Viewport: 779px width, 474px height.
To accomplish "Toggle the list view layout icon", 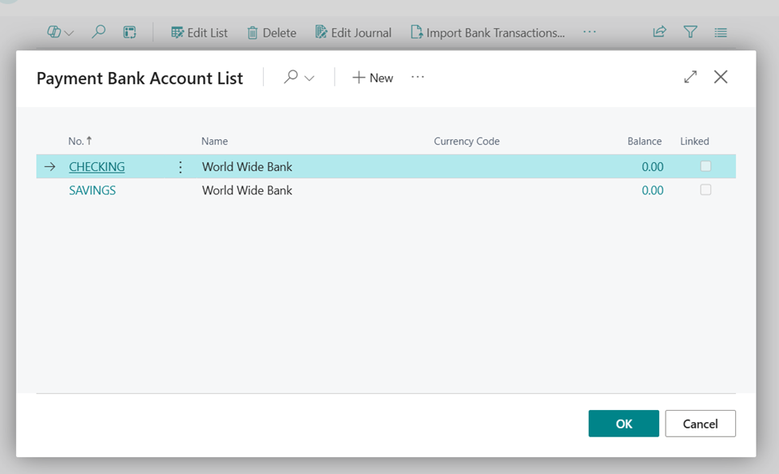I will pos(720,33).
